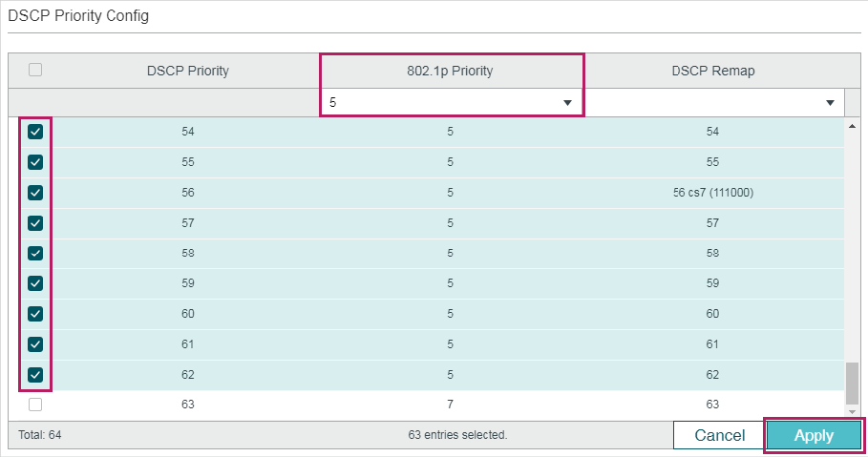Open the DSCP Remap dropdown arrow
Viewport: 868px width, 457px height.
830,102
